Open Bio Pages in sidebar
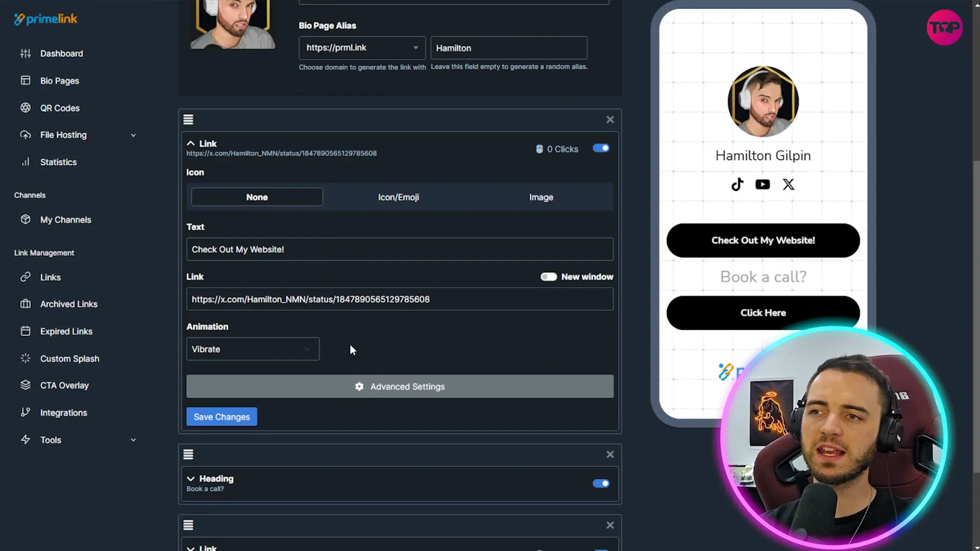 click(59, 81)
